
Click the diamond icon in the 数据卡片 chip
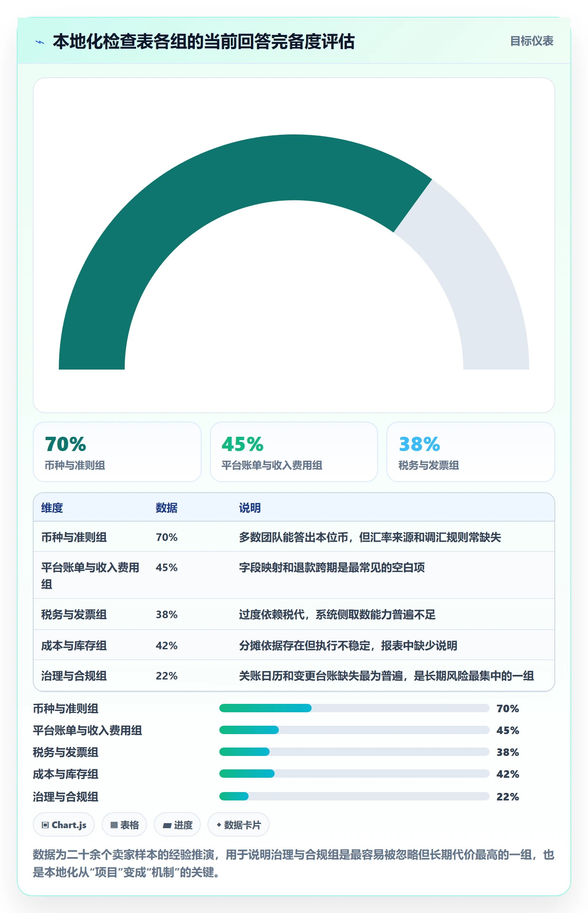click(x=219, y=825)
